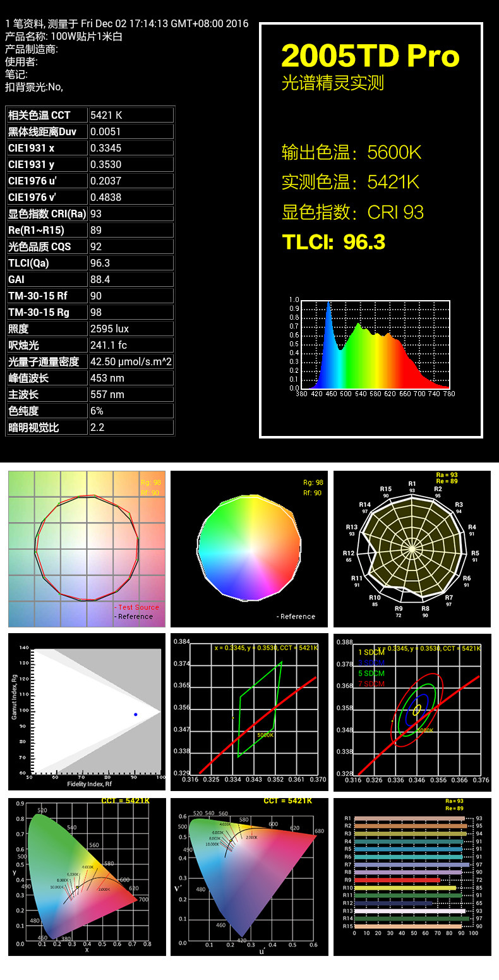Click the TLCI(Qa) value 96.3 cell
Image resolution: width=499 pixels, height=980 pixels.
coord(131,263)
